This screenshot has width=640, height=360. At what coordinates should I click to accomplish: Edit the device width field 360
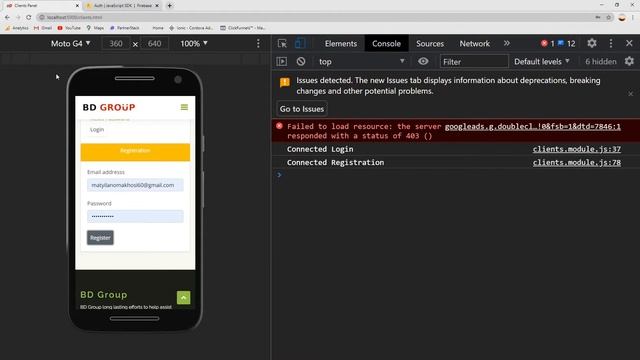[116, 43]
